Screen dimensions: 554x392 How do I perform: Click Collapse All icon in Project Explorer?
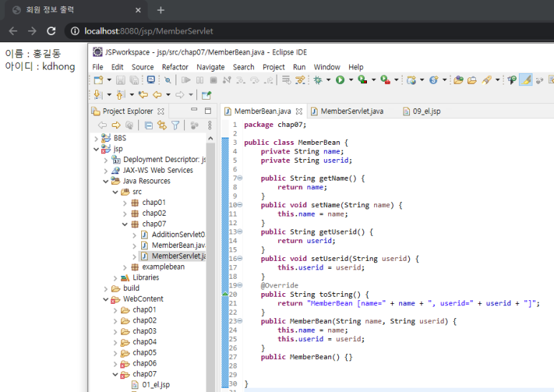click(148, 125)
